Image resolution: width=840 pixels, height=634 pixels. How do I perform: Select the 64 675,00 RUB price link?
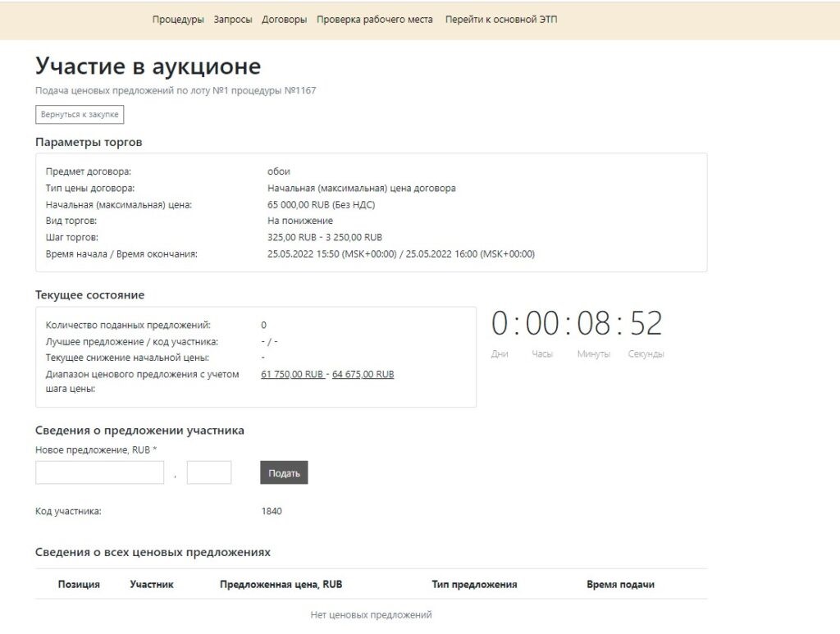coord(363,374)
